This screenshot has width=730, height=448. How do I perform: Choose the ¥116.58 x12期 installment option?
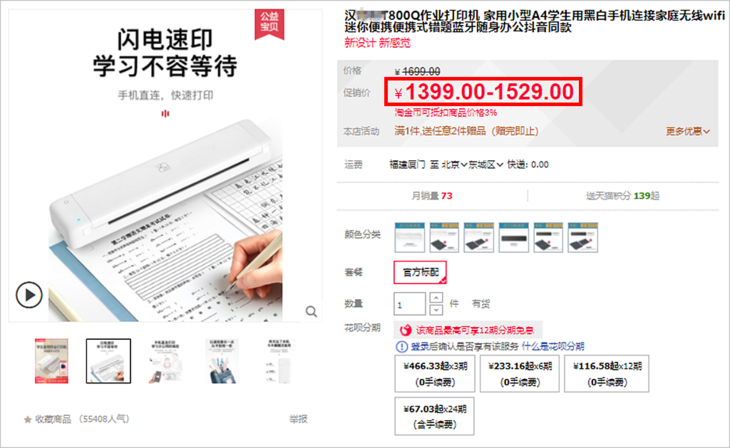pos(607,374)
